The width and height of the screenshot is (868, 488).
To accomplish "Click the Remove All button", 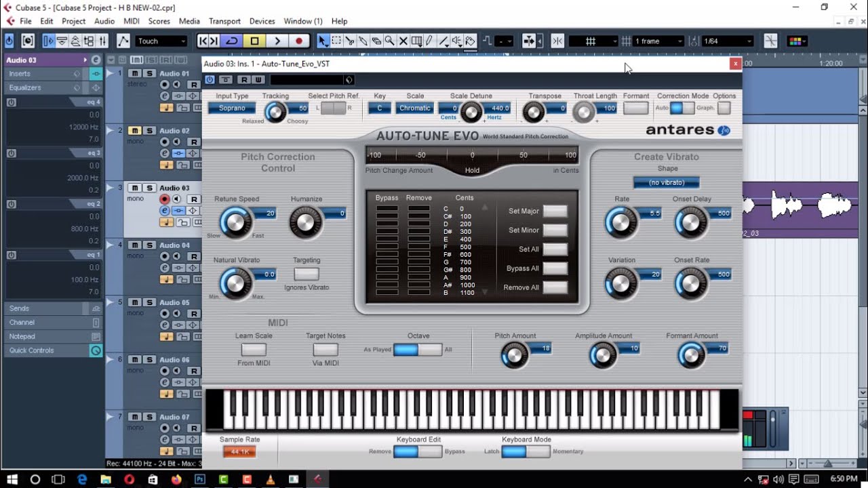I will coord(555,287).
